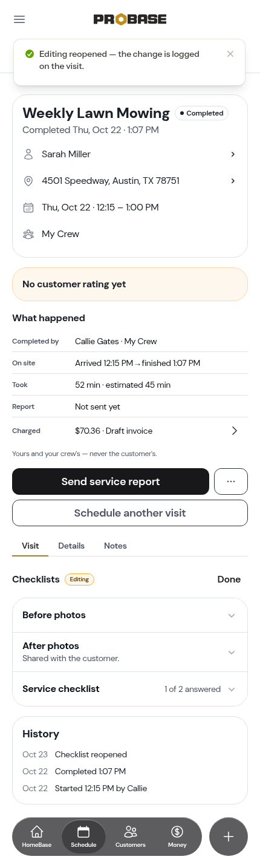Switch to the Notes tab

pyautogui.click(x=115, y=546)
